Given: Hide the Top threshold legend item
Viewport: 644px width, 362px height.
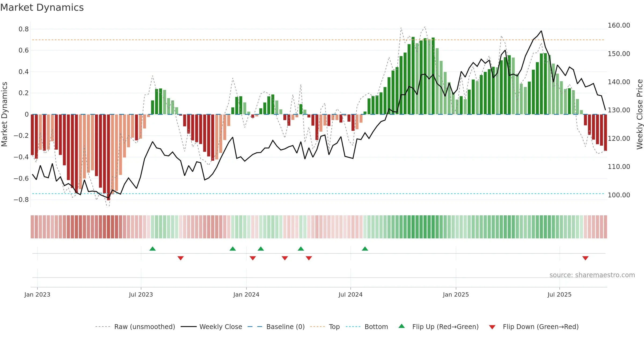Looking at the screenshot, I should click(x=325, y=327).
